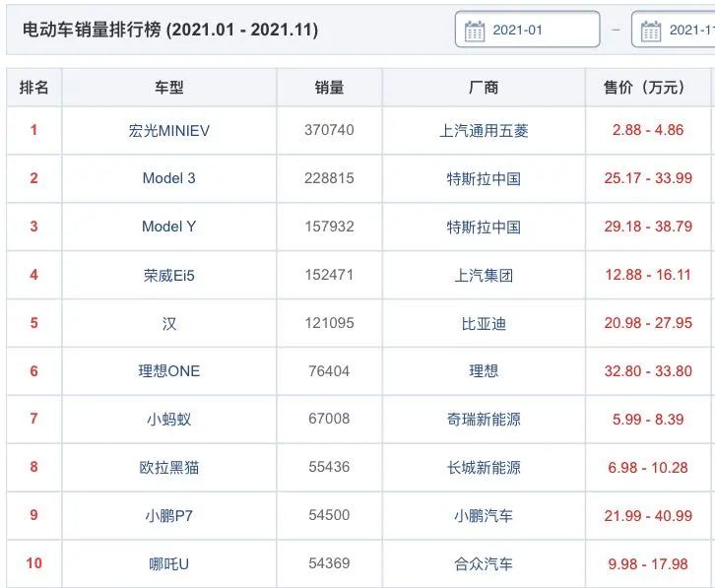This screenshot has width=715, height=588.
Task: Click price range 6.98 - 10.28
Action: point(647,468)
